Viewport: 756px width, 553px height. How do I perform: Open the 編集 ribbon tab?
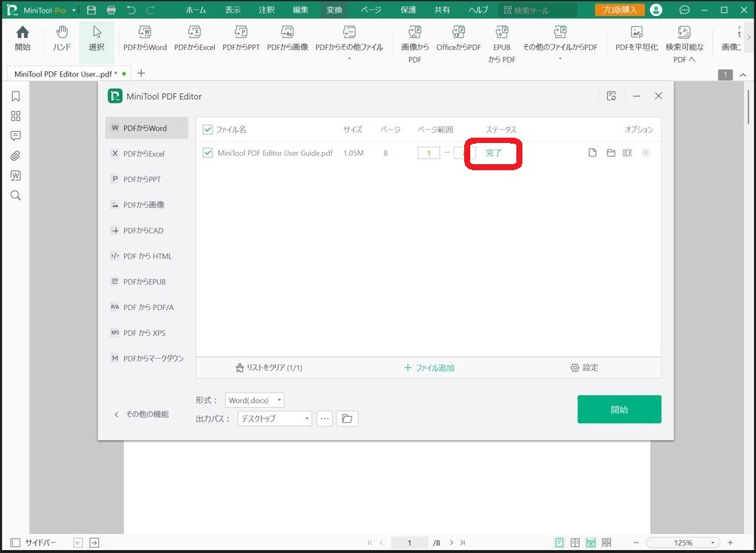coord(300,10)
